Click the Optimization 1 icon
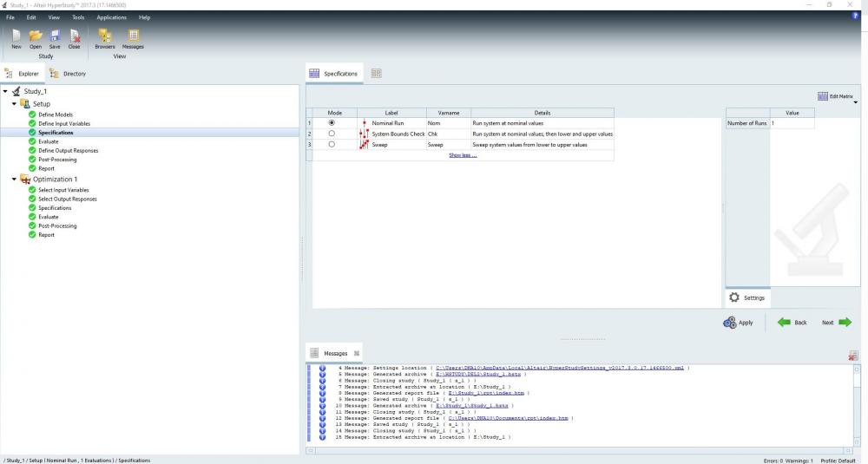The image size is (868, 464). point(25,180)
